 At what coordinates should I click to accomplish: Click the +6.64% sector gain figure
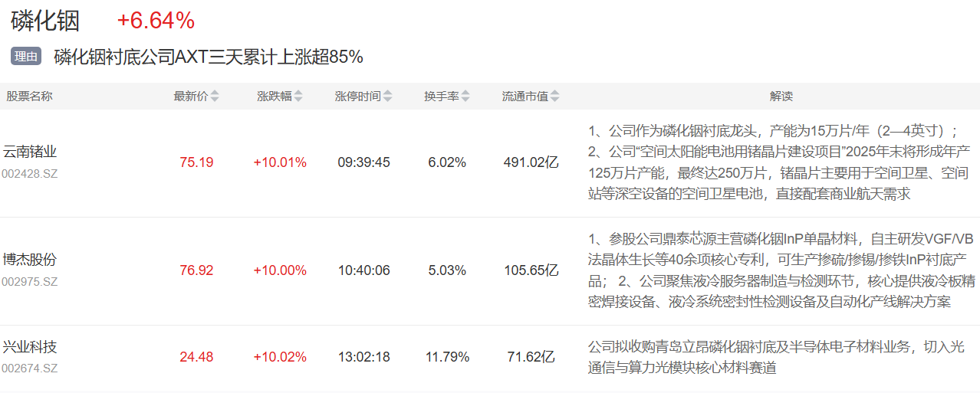point(156,21)
